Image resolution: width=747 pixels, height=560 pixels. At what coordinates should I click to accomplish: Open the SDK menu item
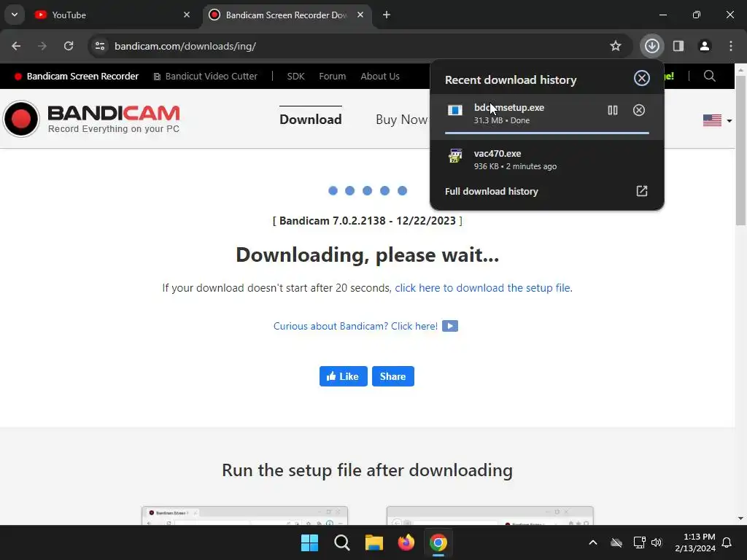[x=295, y=76]
